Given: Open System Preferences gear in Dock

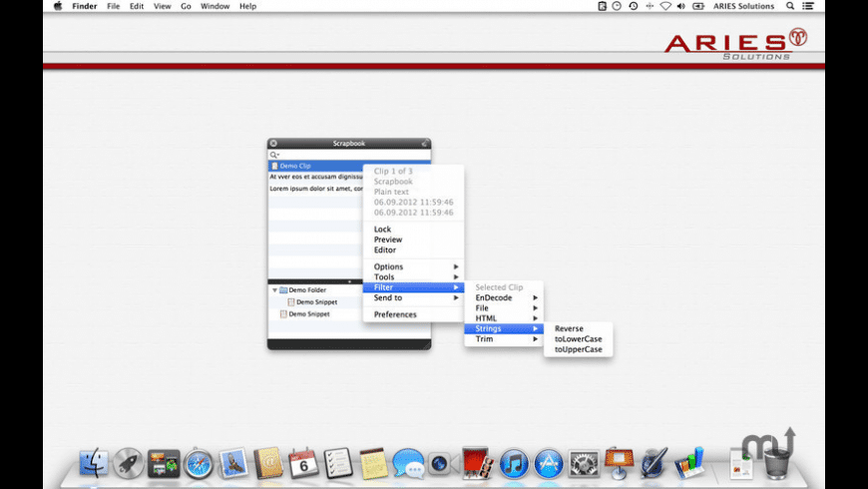Looking at the screenshot, I should click(584, 463).
